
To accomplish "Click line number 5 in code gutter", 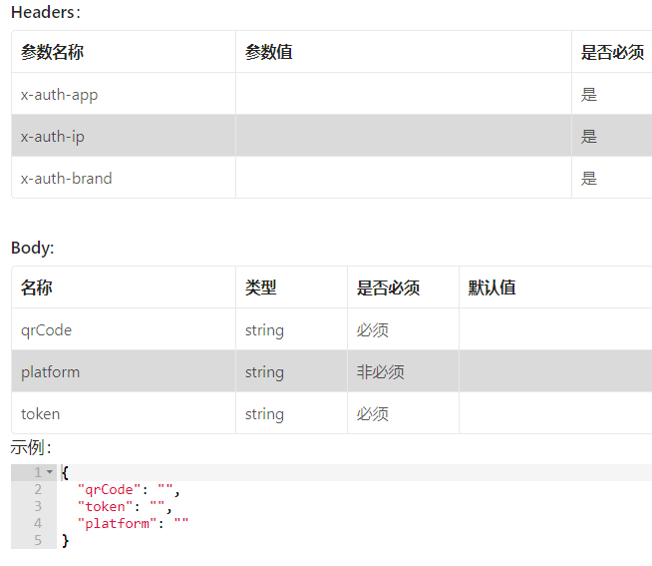I will pos(38,540).
